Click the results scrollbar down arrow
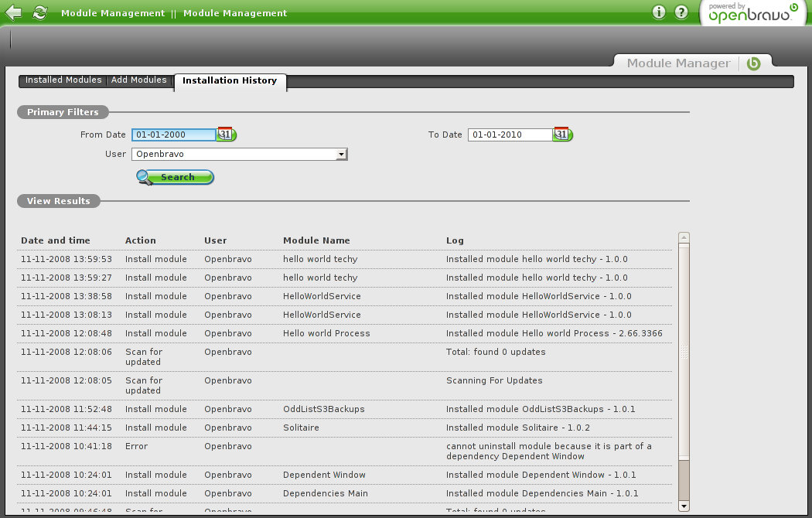 click(x=684, y=506)
